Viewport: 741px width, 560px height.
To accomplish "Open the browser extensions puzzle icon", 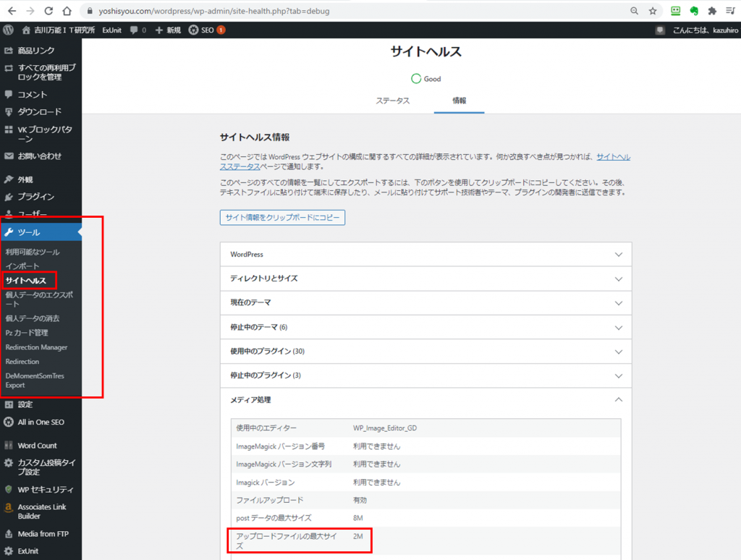I will click(712, 11).
